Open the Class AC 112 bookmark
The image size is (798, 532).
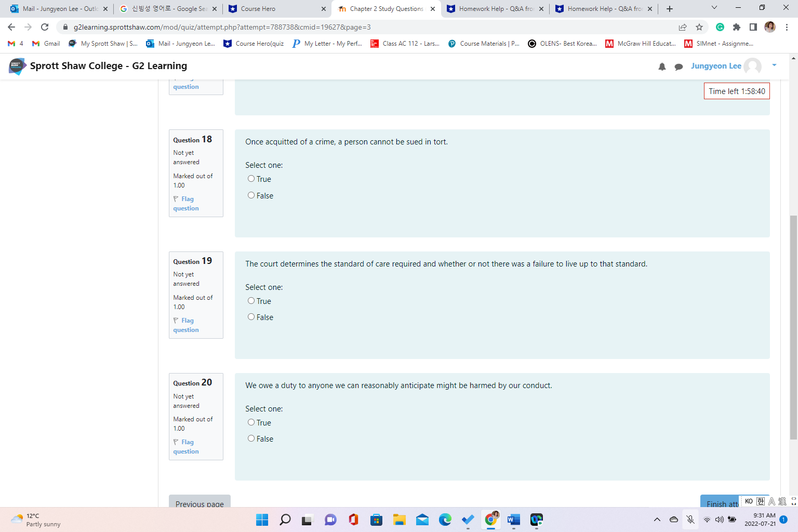tap(405, 44)
